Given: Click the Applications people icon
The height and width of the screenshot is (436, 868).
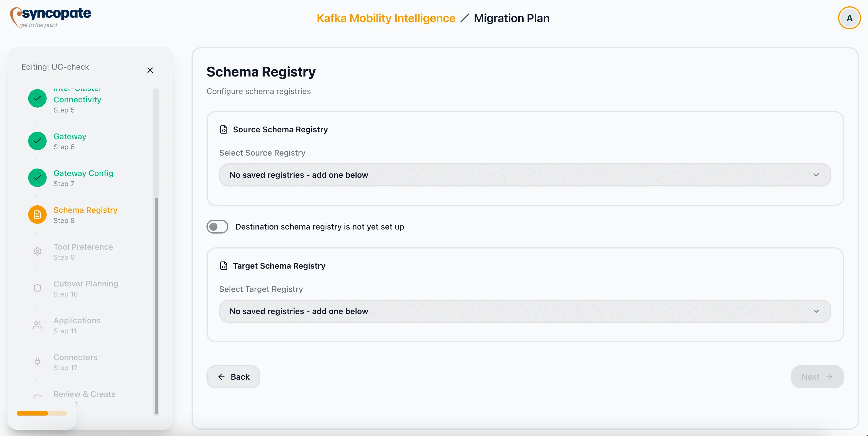Looking at the screenshot, I should point(37,325).
